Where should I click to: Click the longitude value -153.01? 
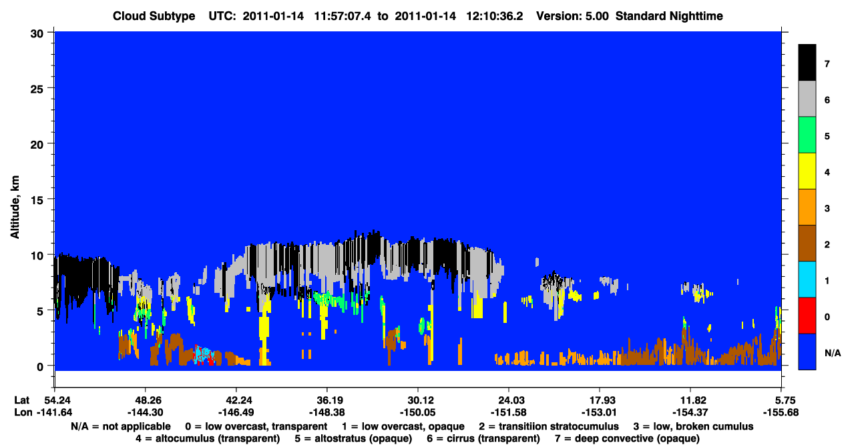pyautogui.click(x=600, y=412)
